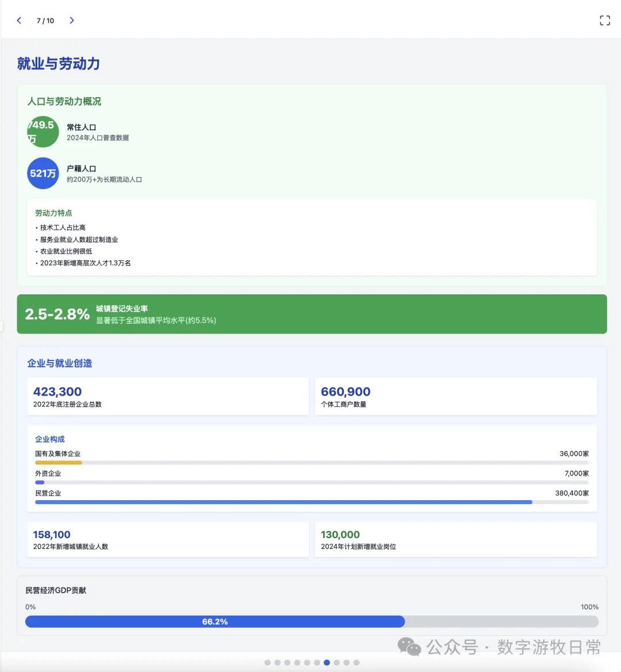
Task: Select the third pagination dot
Action: tap(286, 662)
